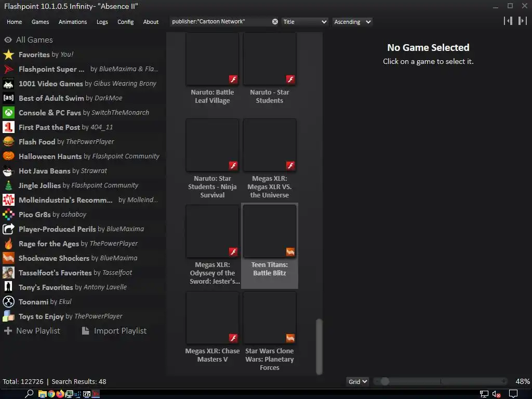Open the Config menu tab
The width and height of the screenshot is (532, 399).
[x=126, y=22]
